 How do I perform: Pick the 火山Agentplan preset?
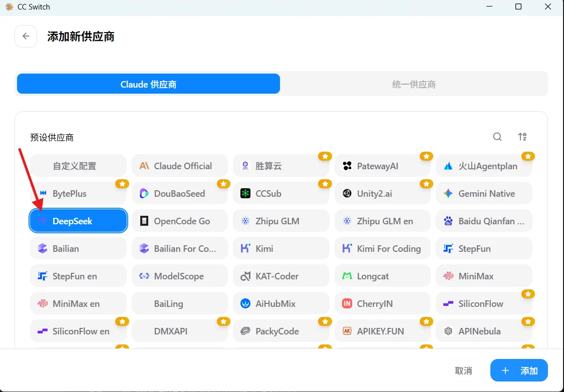click(x=484, y=166)
